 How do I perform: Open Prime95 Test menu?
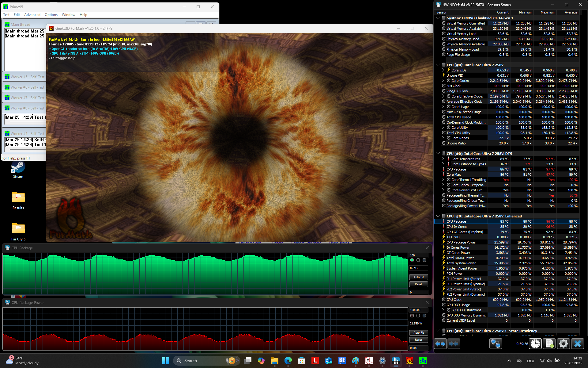[6, 15]
